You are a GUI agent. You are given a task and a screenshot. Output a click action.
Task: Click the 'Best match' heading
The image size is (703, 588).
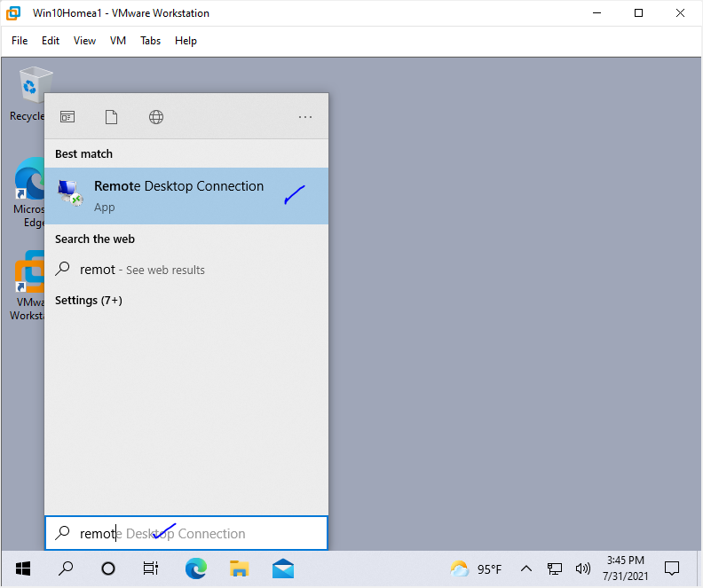pyautogui.click(x=83, y=153)
